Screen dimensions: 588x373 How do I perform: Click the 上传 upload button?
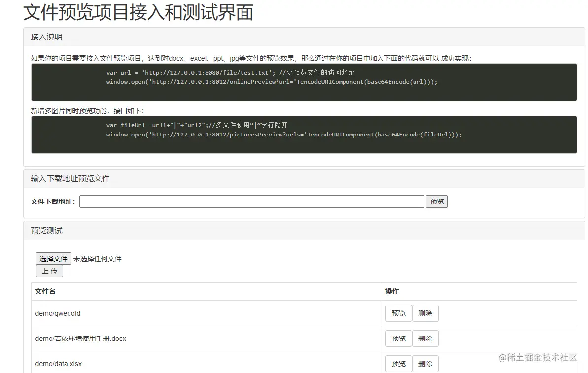tap(49, 271)
